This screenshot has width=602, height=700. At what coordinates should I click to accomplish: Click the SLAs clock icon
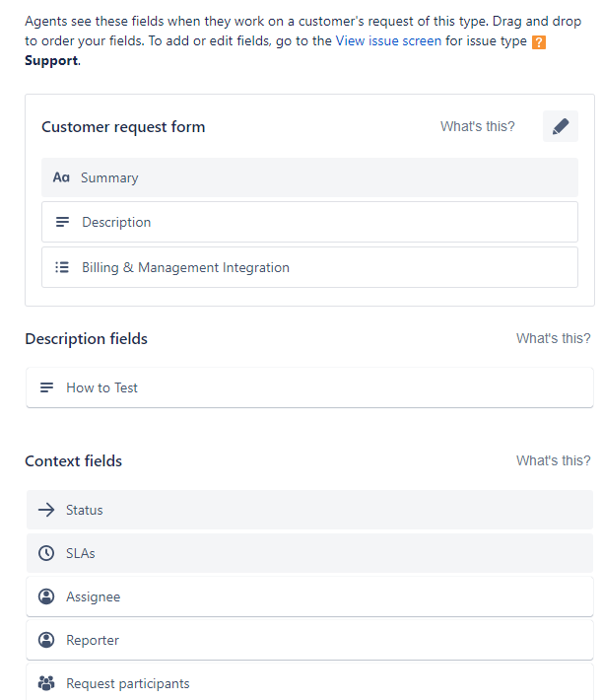point(46,553)
